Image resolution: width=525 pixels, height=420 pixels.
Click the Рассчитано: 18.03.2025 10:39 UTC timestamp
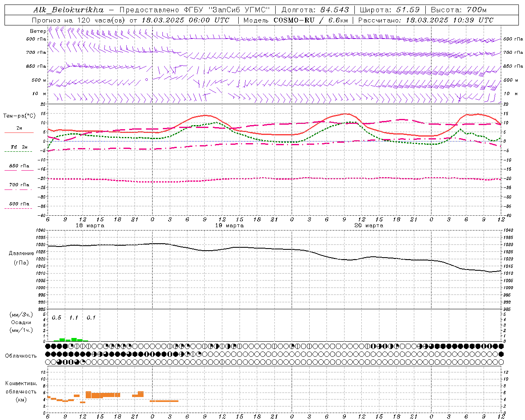[426, 20]
